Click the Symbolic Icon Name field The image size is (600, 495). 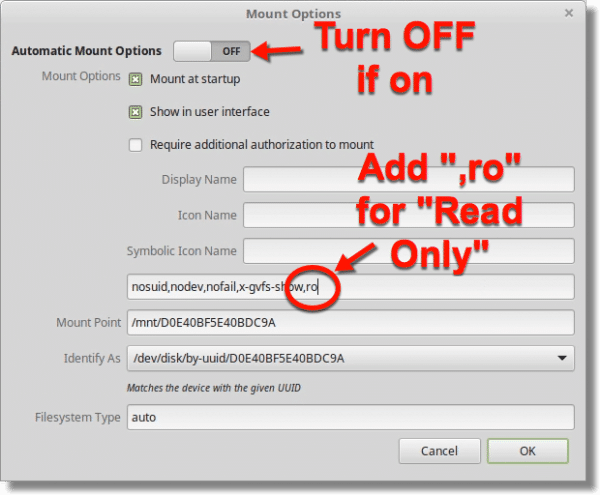pyautogui.click(x=409, y=251)
